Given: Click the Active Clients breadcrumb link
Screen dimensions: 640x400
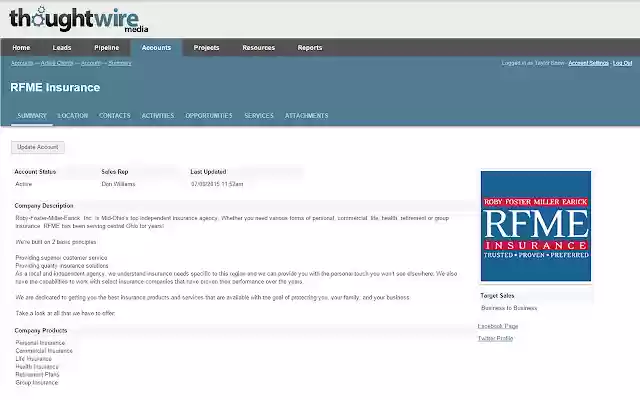Looking at the screenshot, I should (x=57, y=63).
